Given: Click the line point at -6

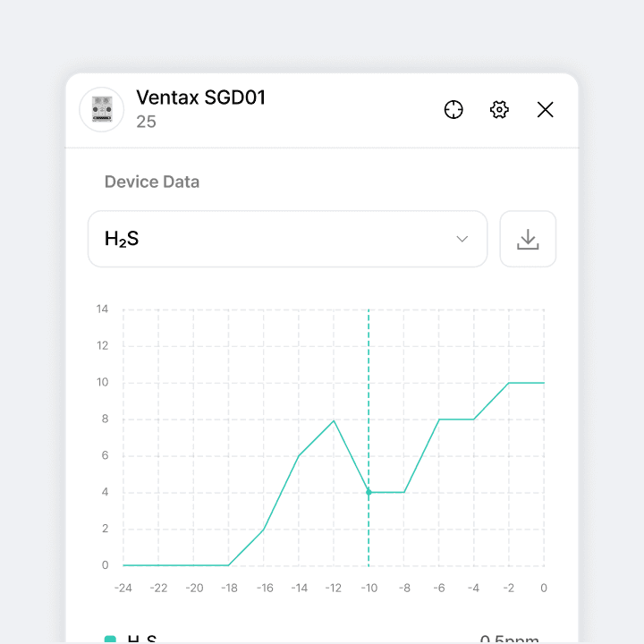Looking at the screenshot, I should tap(438, 419).
